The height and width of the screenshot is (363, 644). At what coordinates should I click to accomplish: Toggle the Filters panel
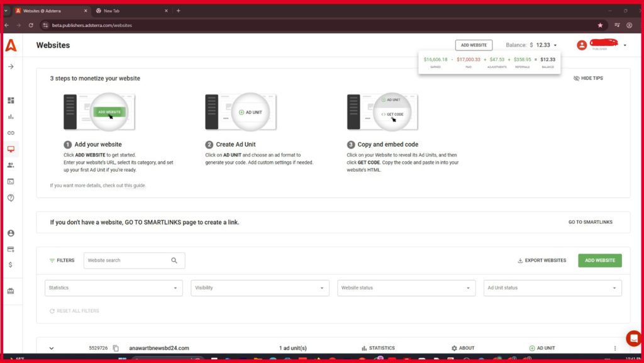coord(62,260)
